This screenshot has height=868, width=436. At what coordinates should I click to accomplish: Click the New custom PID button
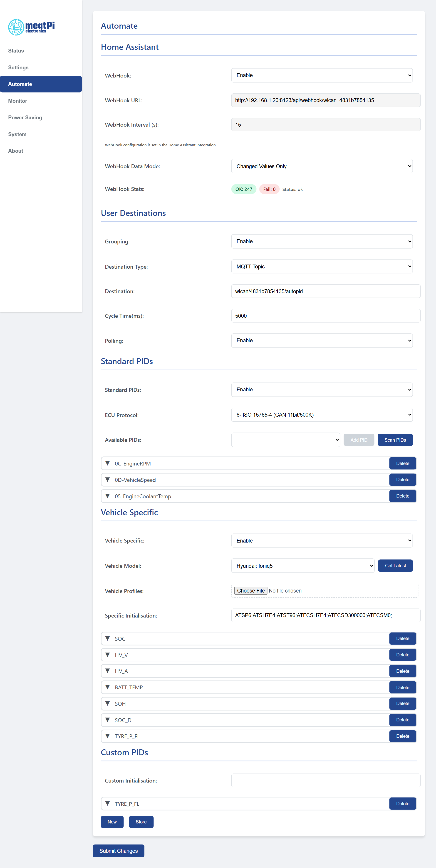(x=112, y=822)
